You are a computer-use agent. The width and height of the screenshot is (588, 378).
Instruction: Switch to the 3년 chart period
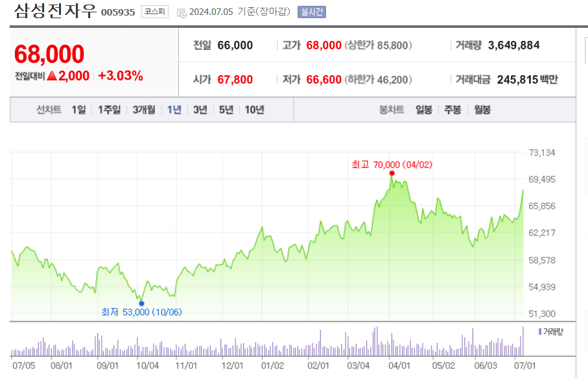(x=200, y=110)
